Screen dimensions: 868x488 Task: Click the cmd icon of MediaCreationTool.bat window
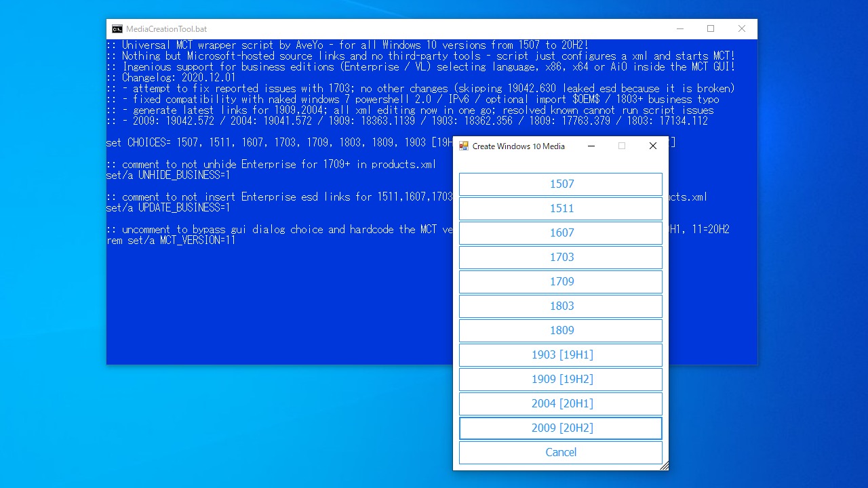[117, 29]
